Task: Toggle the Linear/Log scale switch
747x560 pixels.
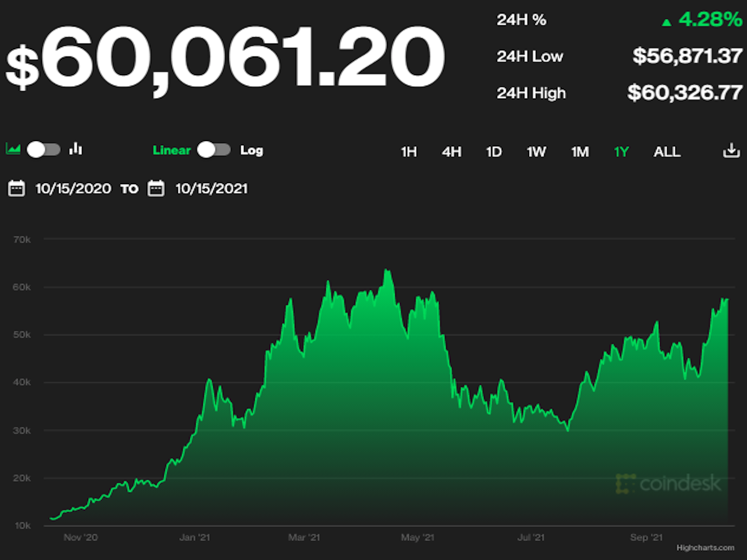Action: pyautogui.click(x=214, y=150)
